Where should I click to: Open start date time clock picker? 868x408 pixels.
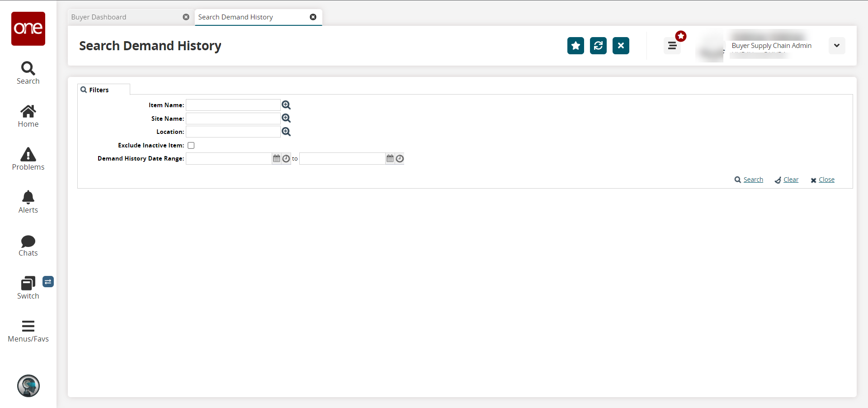pyautogui.click(x=286, y=158)
